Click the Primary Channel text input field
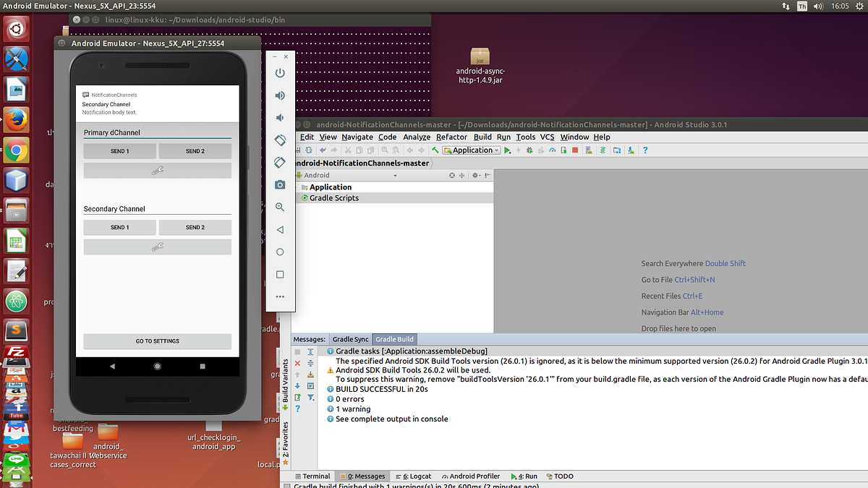This screenshot has height=488, width=868. pyautogui.click(x=157, y=132)
